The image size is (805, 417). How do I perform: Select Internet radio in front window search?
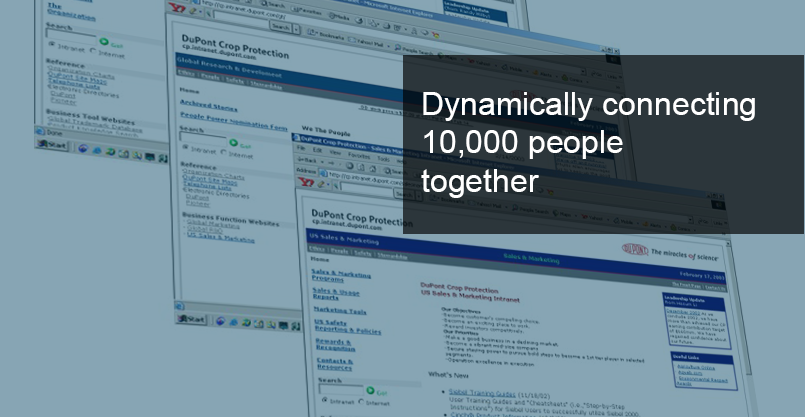pyautogui.click(x=361, y=403)
